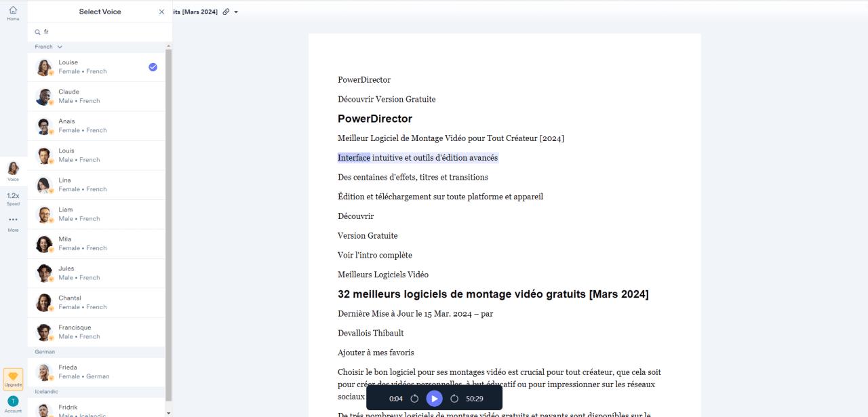Click Des centaines d'effets line
Image resolution: width=868 pixels, height=417 pixels.
pos(413,177)
